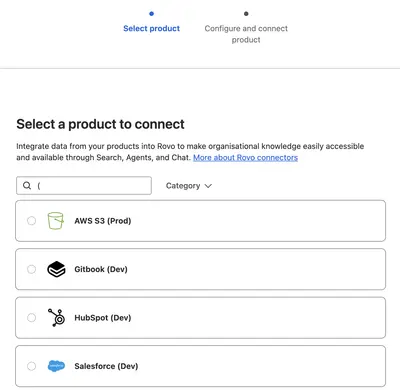Click the Gitbook (Dev) label
This screenshot has height=390, width=400.
tap(101, 269)
